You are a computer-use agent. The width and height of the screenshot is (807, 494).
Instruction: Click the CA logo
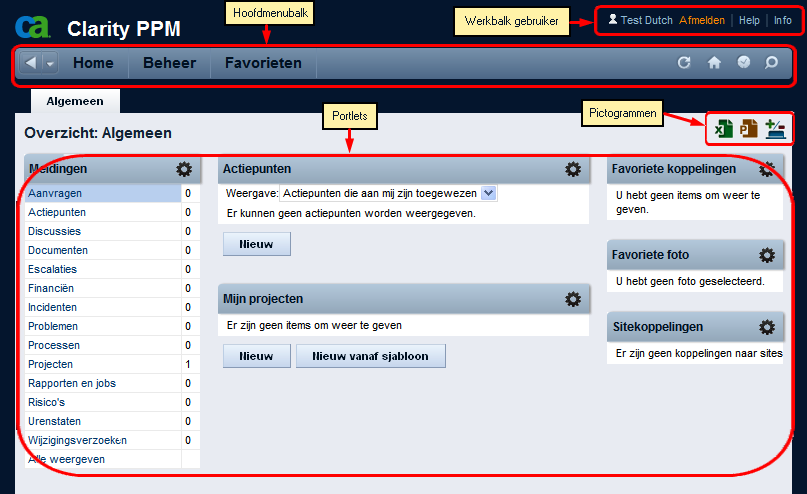(32, 27)
